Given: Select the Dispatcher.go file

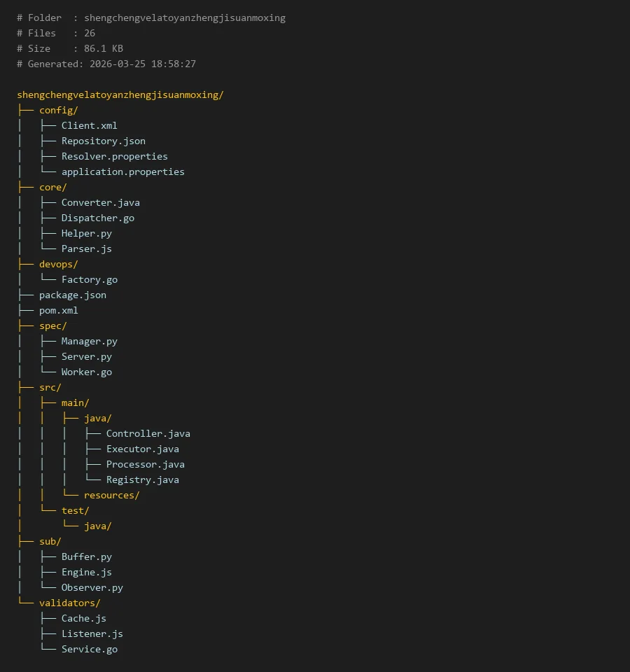Looking at the screenshot, I should pyautogui.click(x=97, y=218).
